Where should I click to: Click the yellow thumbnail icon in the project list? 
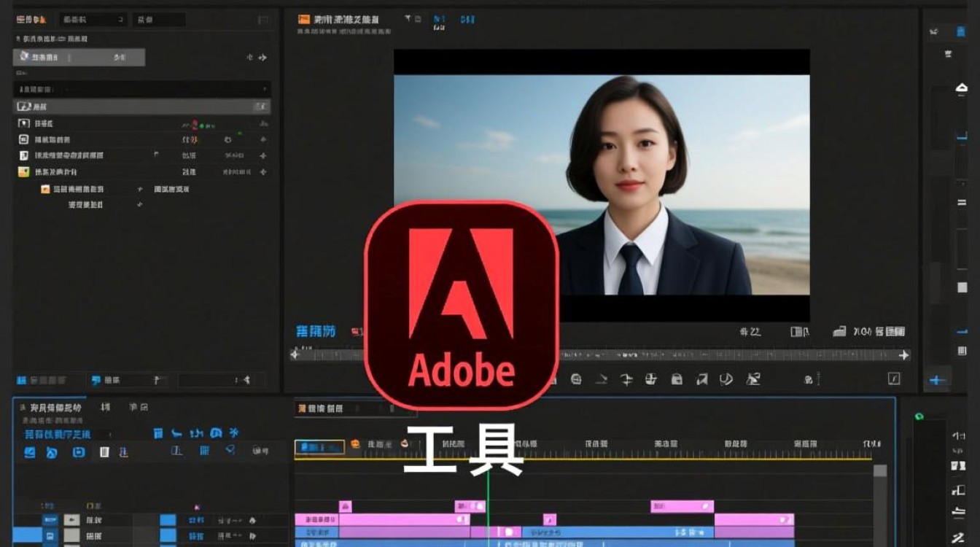23,172
